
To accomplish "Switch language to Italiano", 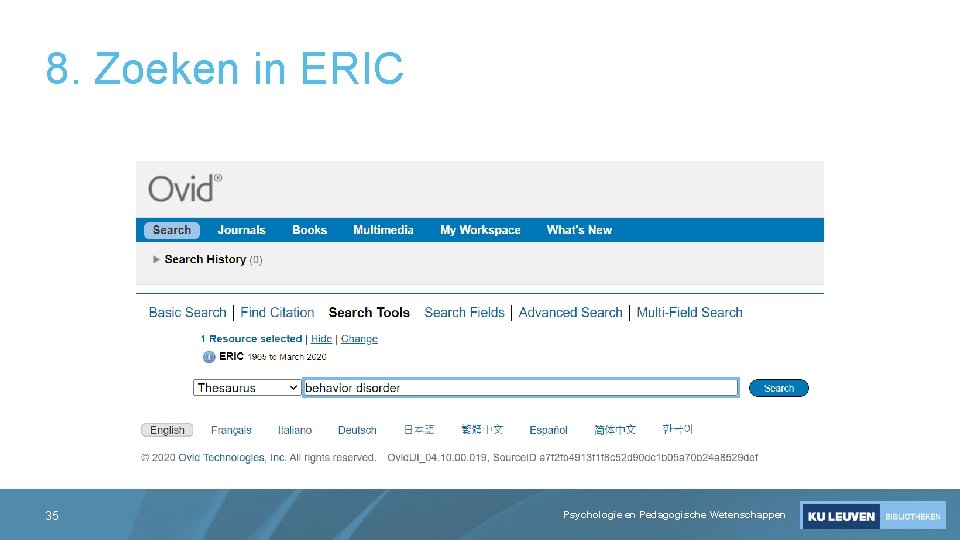I will coord(294,430).
